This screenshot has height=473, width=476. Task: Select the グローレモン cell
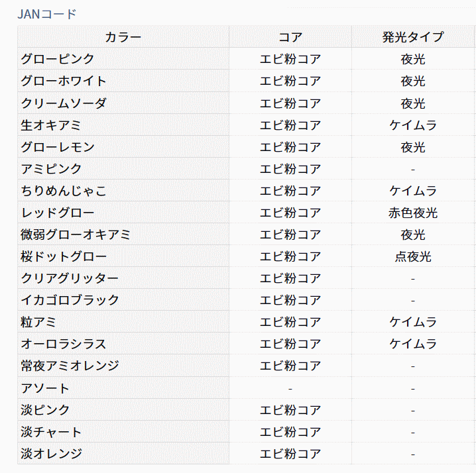coord(57,147)
